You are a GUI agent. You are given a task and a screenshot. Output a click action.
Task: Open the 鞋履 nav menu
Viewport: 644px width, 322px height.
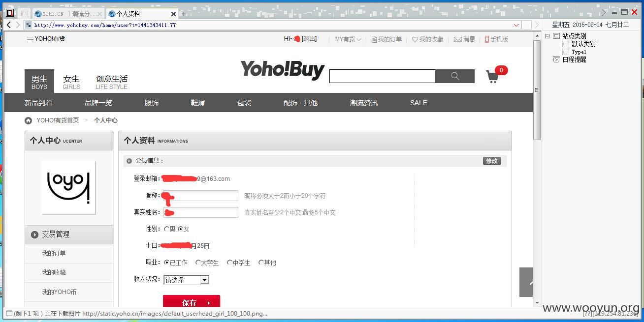[x=198, y=103]
